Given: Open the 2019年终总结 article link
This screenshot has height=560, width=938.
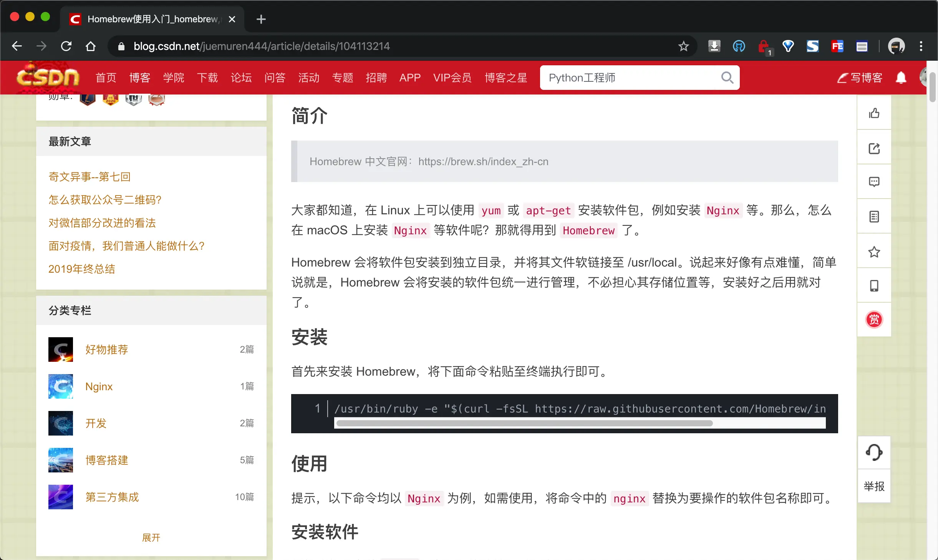Looking at the screenshot, I should click(81, 269).
